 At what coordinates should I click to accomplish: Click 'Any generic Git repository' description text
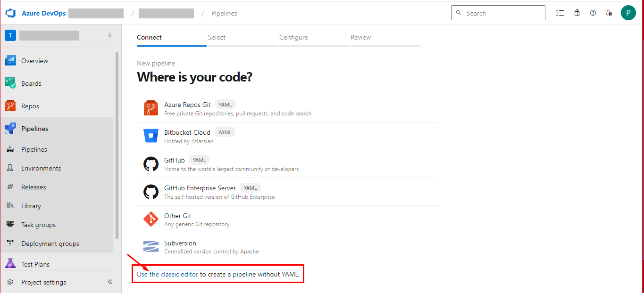click(x=197, y=224)
